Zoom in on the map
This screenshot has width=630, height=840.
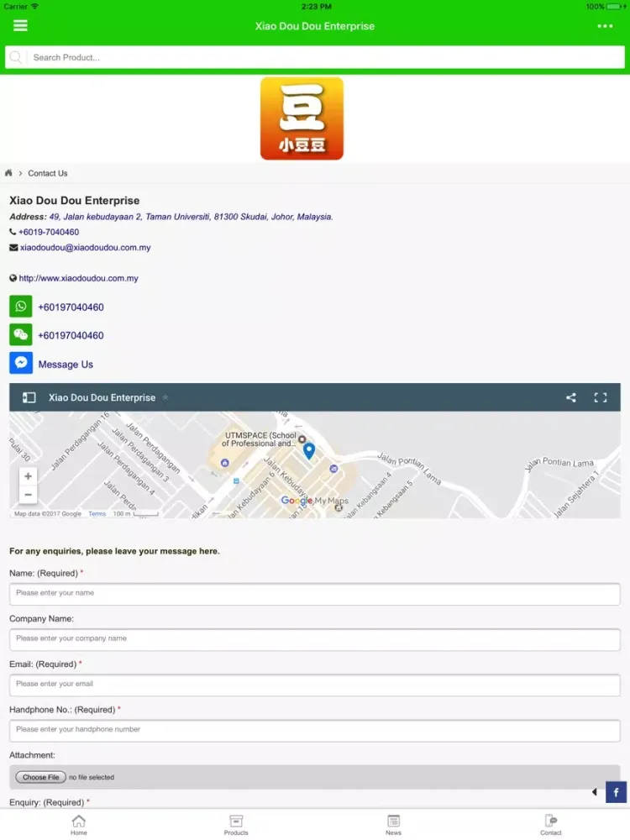click(x=28, y=476)
